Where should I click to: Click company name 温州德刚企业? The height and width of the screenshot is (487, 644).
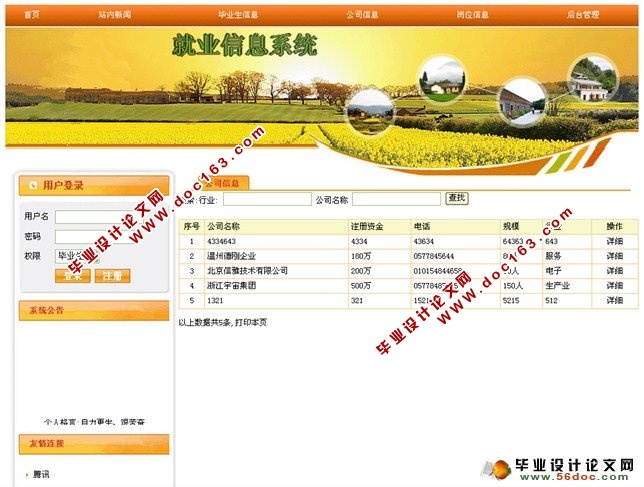pyautogui.click(x=231, y=256)
